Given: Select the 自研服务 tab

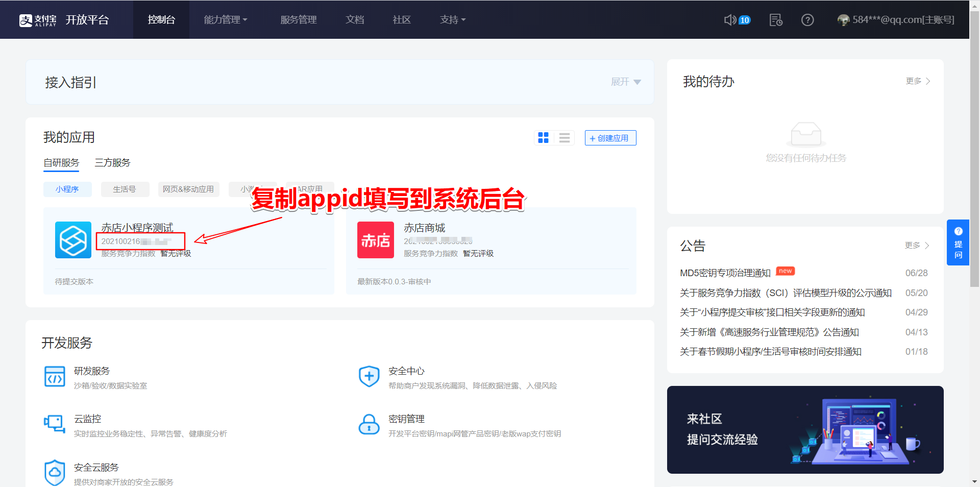Looking at the screenshot, I should tap(61, 163).
